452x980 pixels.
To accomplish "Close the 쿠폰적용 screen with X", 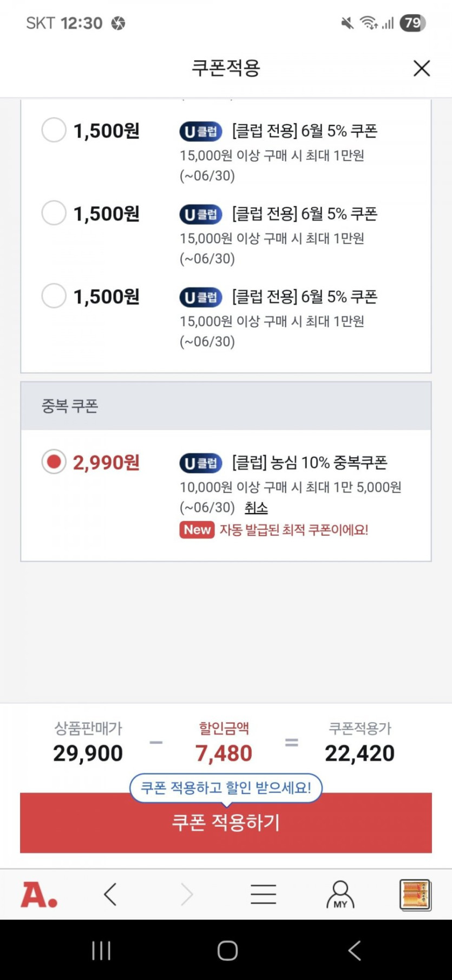I will (421, 68).
